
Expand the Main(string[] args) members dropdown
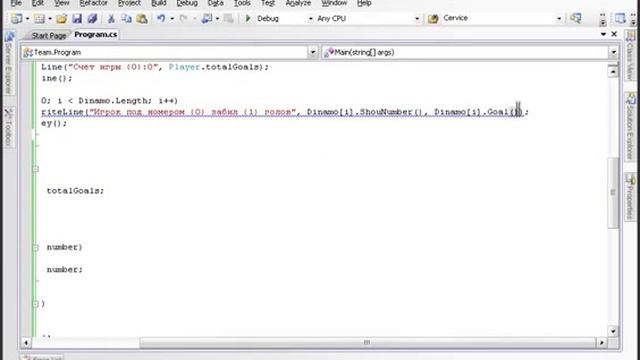pyautogui.click(x=613, y=52)
